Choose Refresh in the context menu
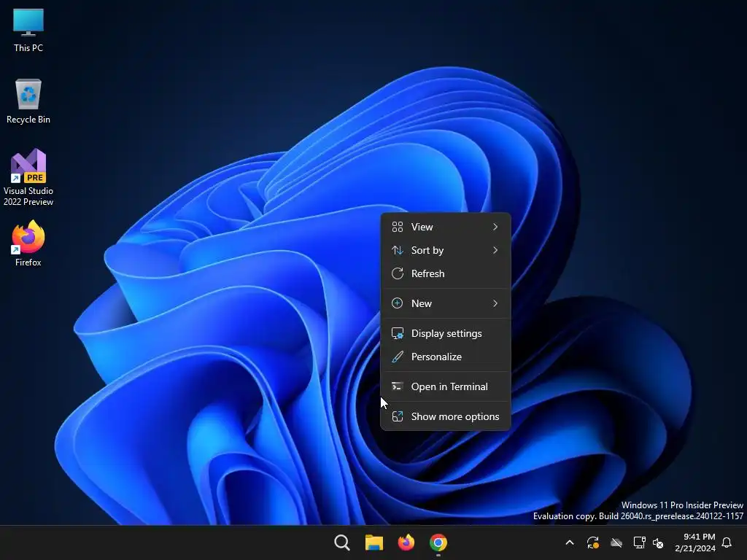The height and width of the screenshot is (560, 747). pos(446,273)
